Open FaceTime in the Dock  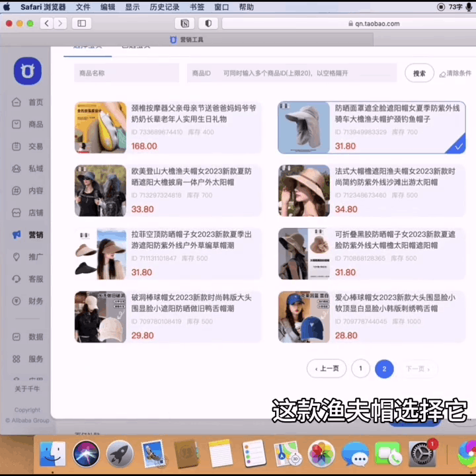389,454
